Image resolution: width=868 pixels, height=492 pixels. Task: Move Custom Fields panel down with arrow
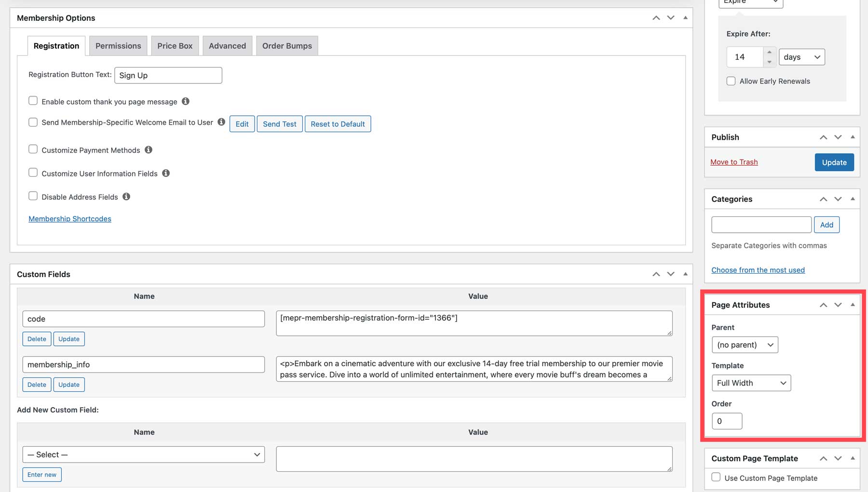coord(670,274)
